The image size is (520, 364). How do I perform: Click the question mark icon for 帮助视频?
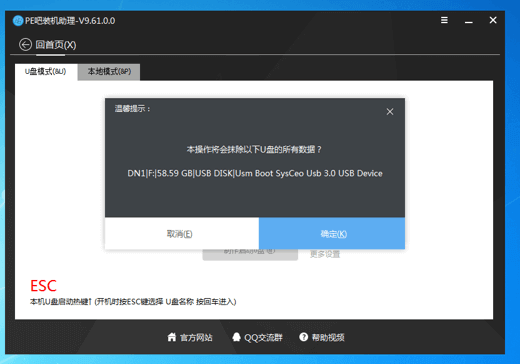[303, 337]
